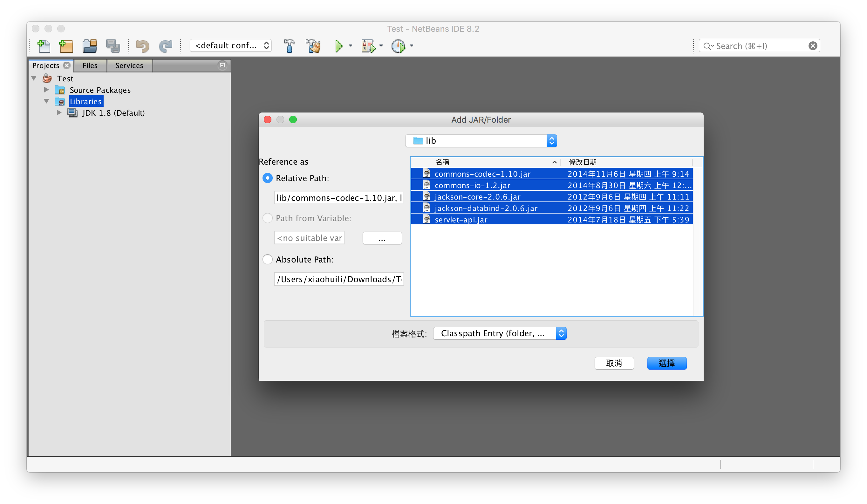Image resolution: width=867 pixels, height=504 pixels.
Task: Click the Build Project hammer icon
Action: [x=289, y=46]
